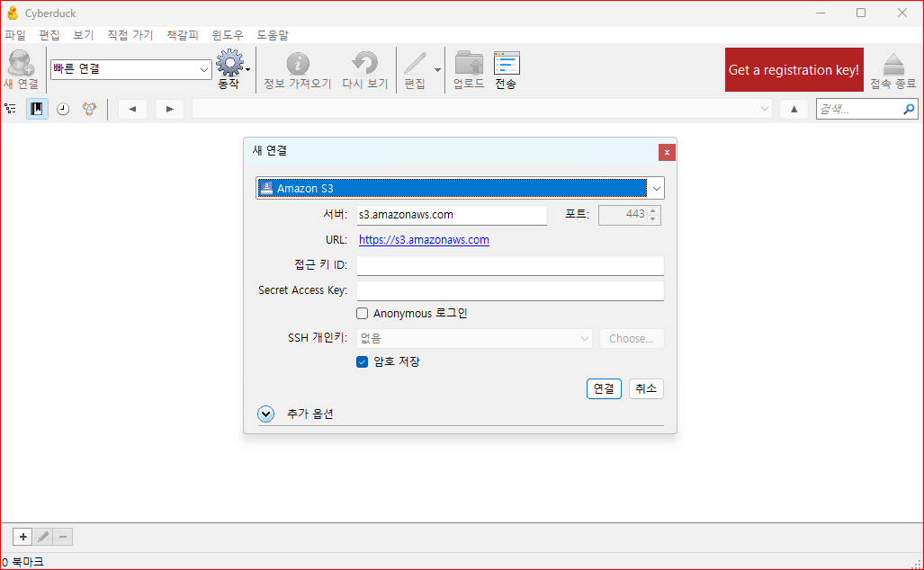
Task: Open the 편집 menu
Action: [49, 35]
